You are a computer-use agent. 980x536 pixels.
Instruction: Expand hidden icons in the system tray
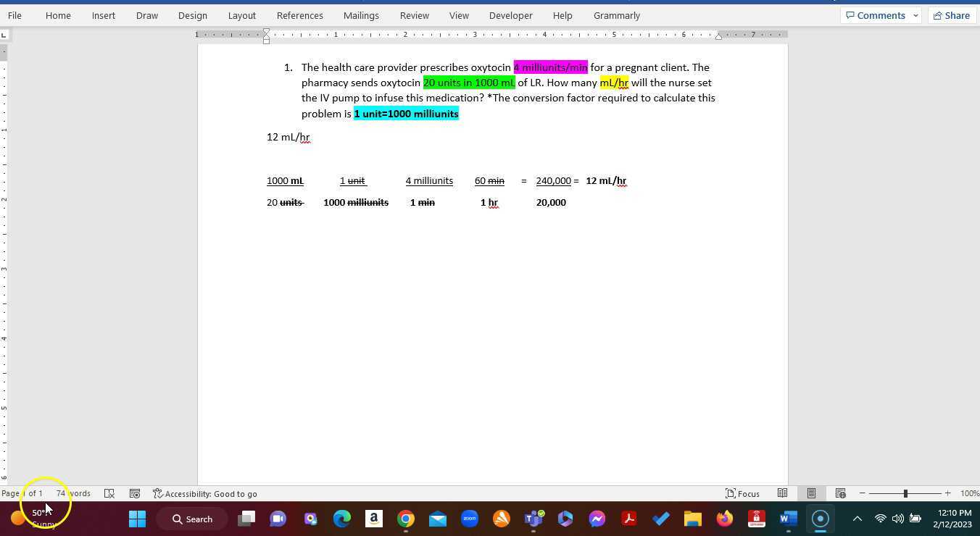pyautogui.click(x=857, y=519)
